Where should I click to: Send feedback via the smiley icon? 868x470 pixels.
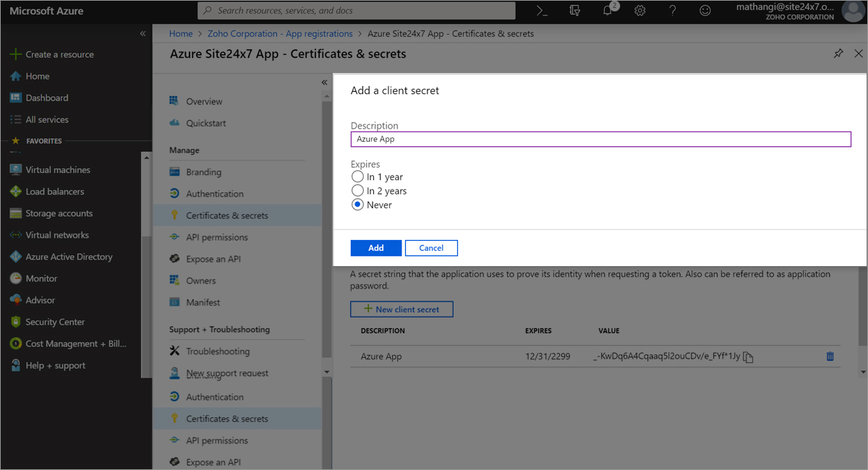tap(705, 11)
